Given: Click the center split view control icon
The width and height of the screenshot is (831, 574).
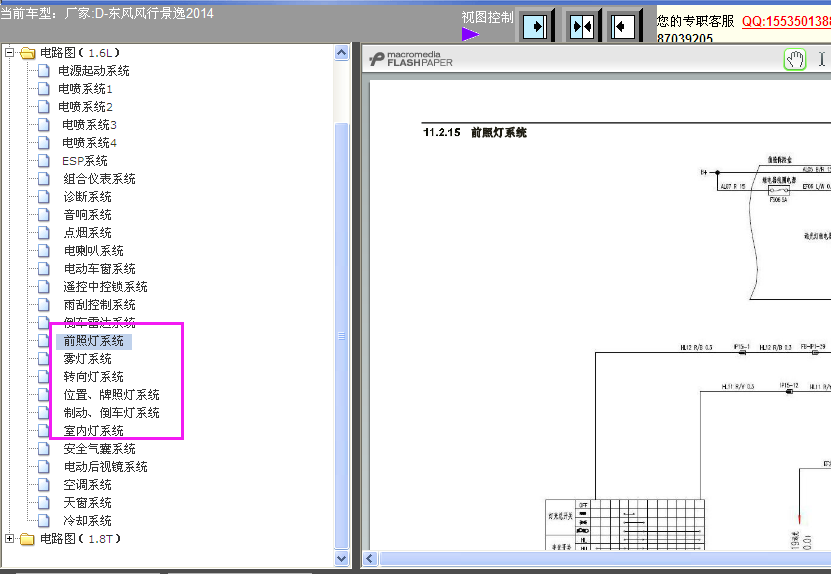Looking at the screenshot, I should pyautogui.click(x=581, y=26).
